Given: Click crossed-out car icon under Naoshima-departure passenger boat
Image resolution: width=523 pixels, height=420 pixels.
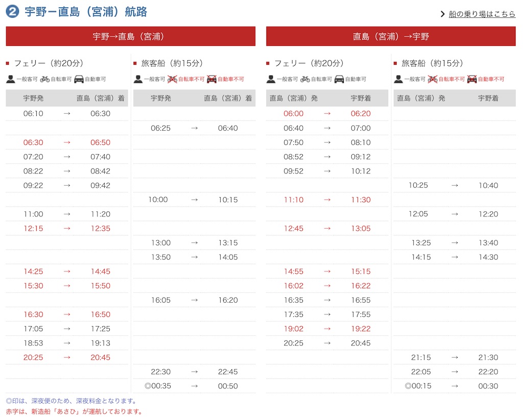Looking at the screenshot, I should 472,79.
